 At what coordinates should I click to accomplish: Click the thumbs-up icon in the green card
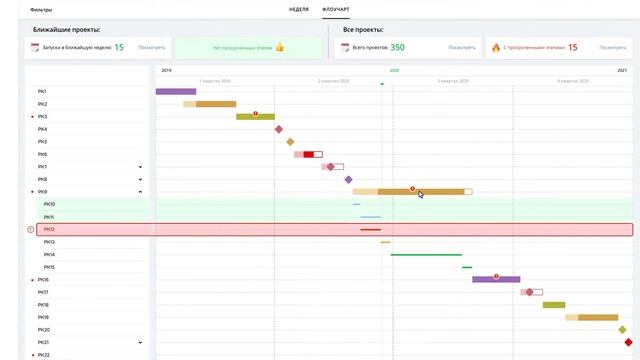coord(280,47)
